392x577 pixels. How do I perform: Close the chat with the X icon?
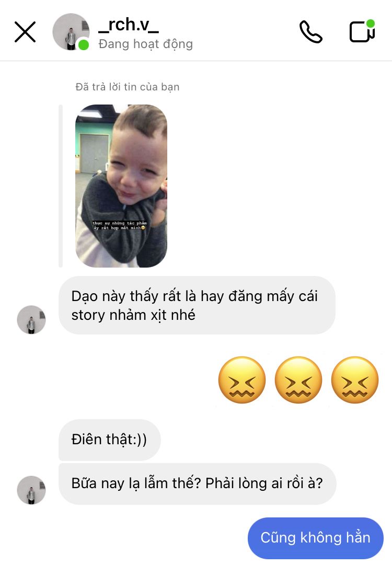point(25,32)
